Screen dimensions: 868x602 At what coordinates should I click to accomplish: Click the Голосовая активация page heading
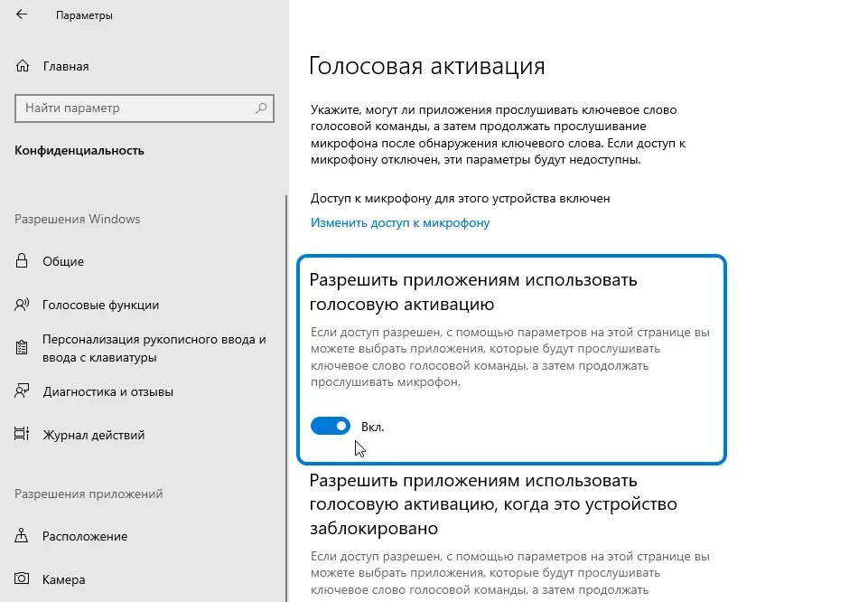[x=427, y=66]
